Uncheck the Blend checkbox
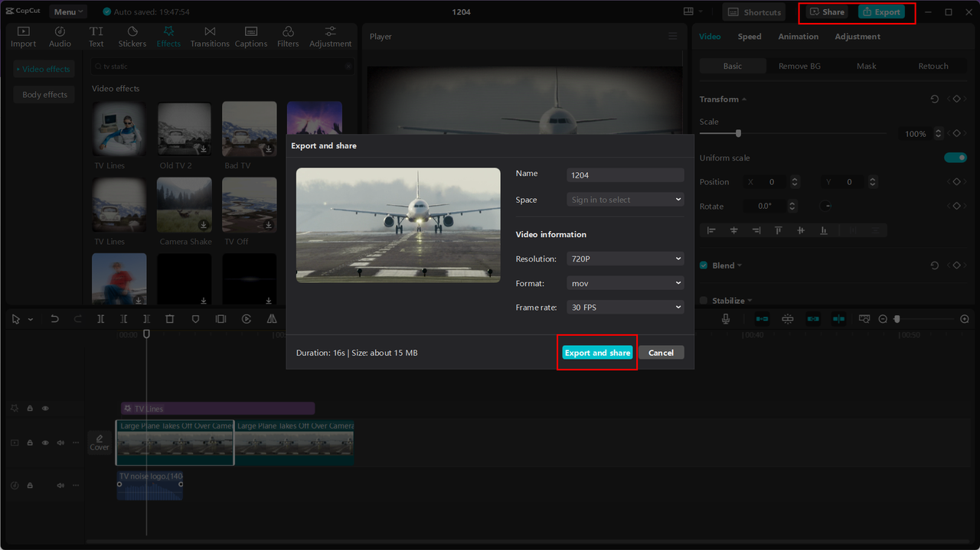Screen dimensions: 980x550 704,265
